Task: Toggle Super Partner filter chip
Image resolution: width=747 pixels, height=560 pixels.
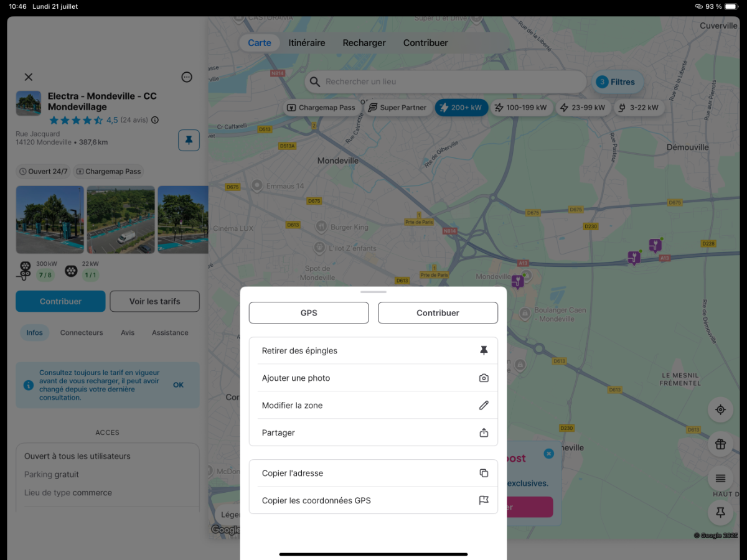Action: tap(398, 108)
